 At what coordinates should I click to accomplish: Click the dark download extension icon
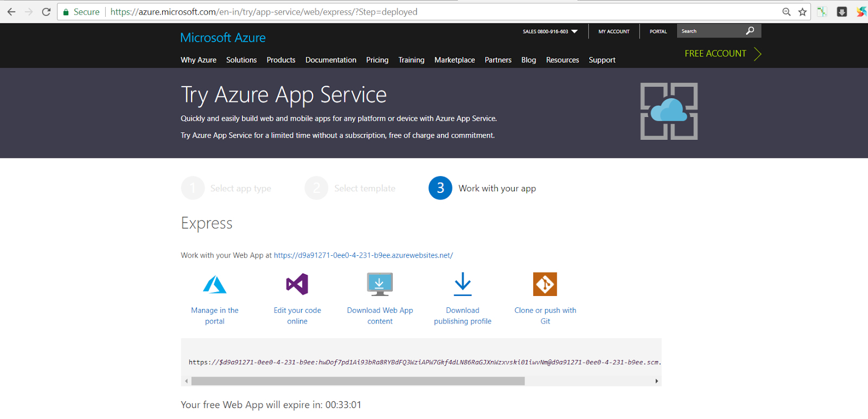[x=842, y=12]
